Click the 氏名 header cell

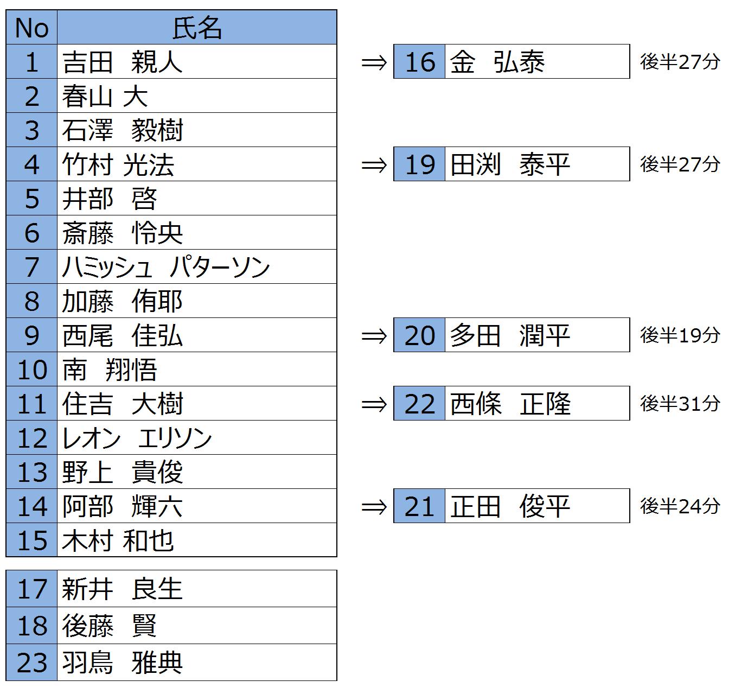coord(196,28)
